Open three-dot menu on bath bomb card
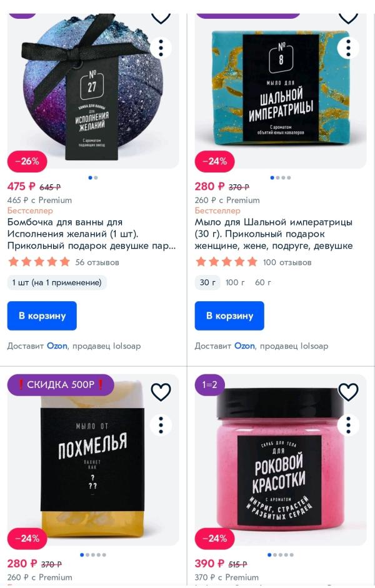This screenshot has width=375, height=588. click(161, 48)
